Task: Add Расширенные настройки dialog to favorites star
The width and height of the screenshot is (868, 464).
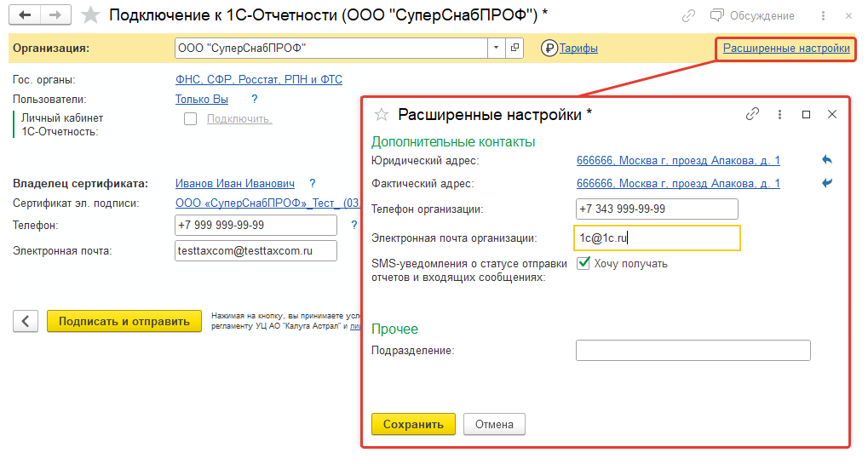Action: pos(382,114)
